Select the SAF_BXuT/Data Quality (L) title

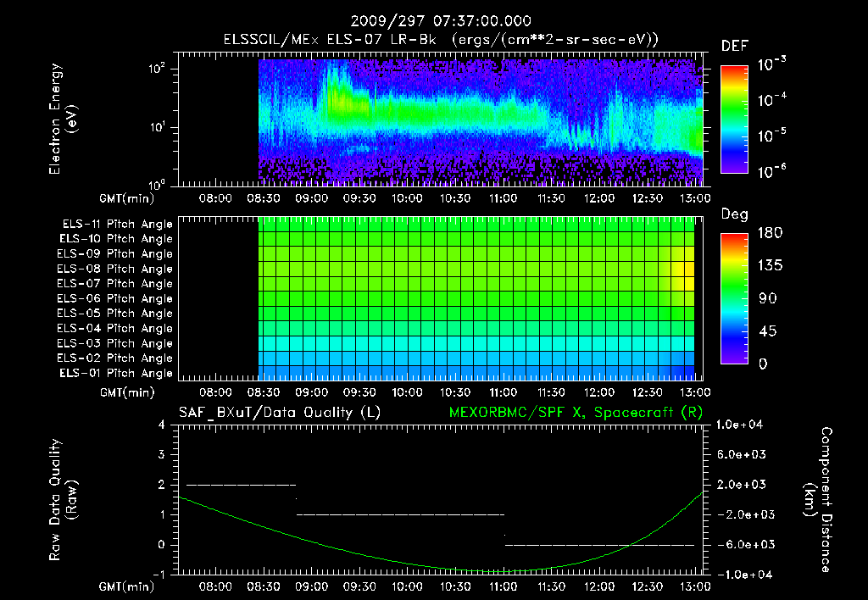(280, 413)
